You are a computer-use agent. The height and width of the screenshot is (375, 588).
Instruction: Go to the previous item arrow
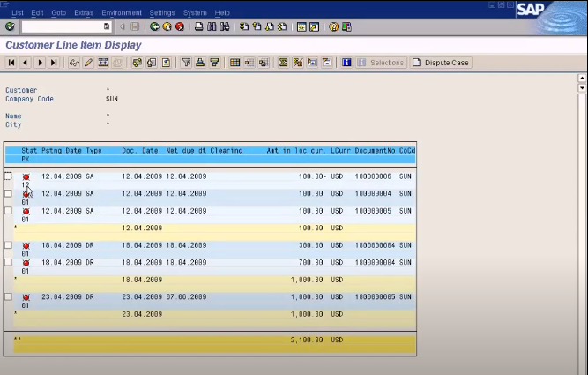(x=26, y=63)
